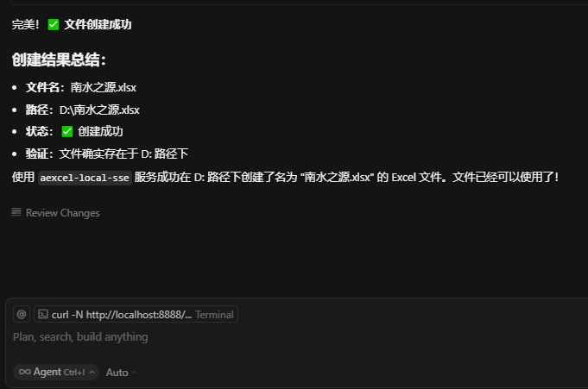Click quoted "南水之源.xlsx" in final sentence
Image resolution: width=588 pixels, height=389 pixels.
click(337, 178)
